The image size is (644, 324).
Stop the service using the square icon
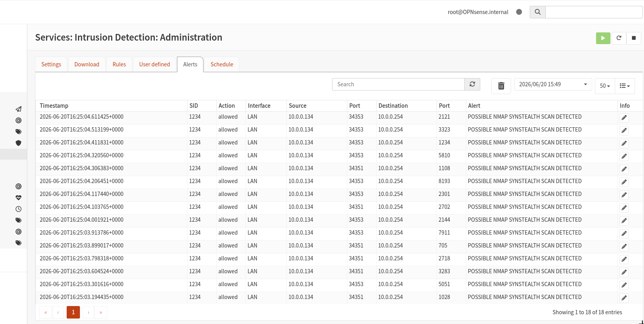point(634,38)
